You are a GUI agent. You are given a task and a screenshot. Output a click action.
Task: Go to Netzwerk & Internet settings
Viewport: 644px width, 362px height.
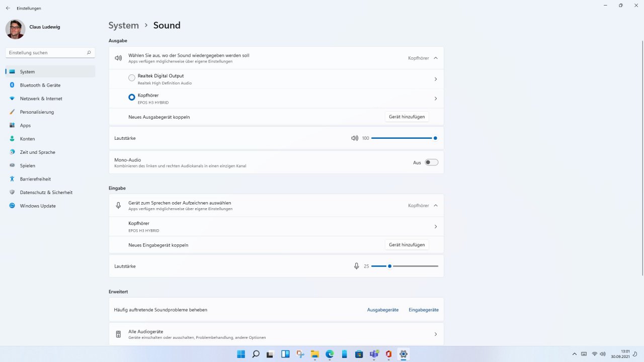point(50,99)
